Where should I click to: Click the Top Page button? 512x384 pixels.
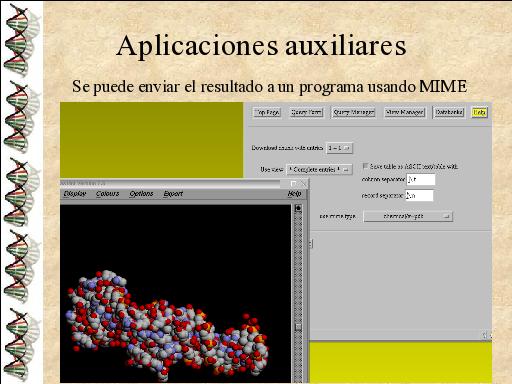267,112
